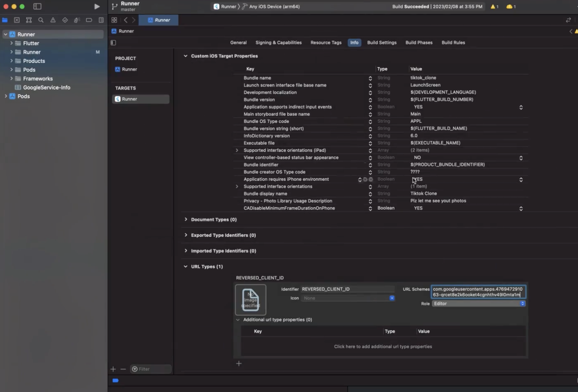
Task: Click the targets Filter field
Action: (151, 369)
